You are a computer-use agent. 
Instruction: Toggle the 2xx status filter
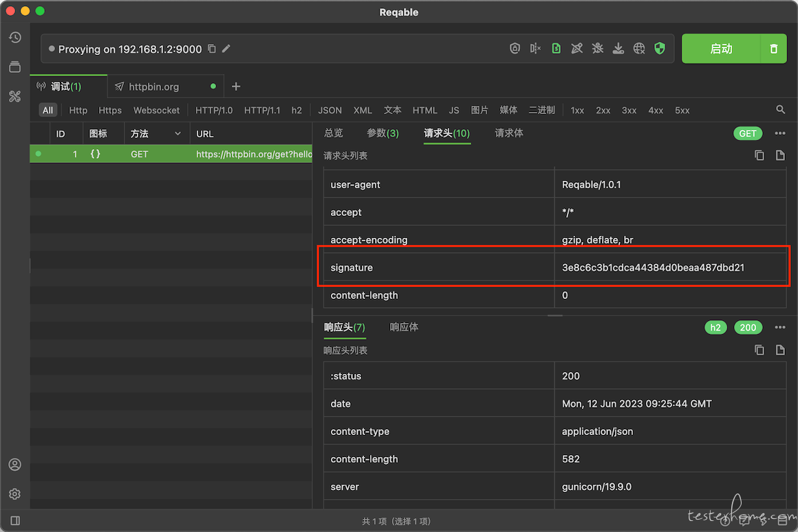tap(603, 111)
